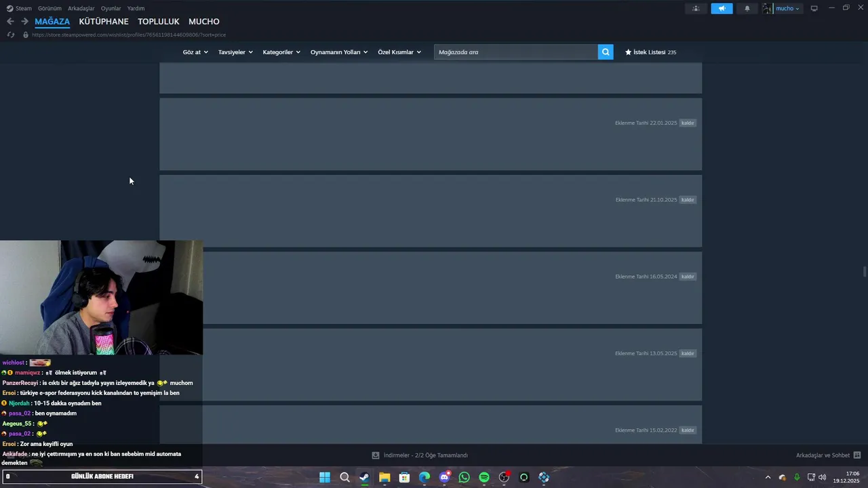
Task: Expand the Oynamanın Yolları dropdown
Action: 339,52
